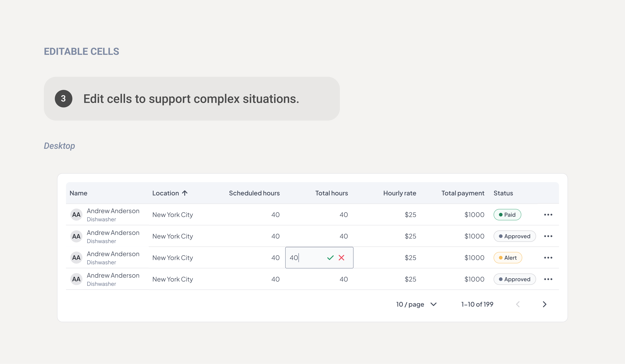Open the three-dot menu in the Alert row
Image resolution: width=625 pixels, height=364 pixels.
coord(548,258)
